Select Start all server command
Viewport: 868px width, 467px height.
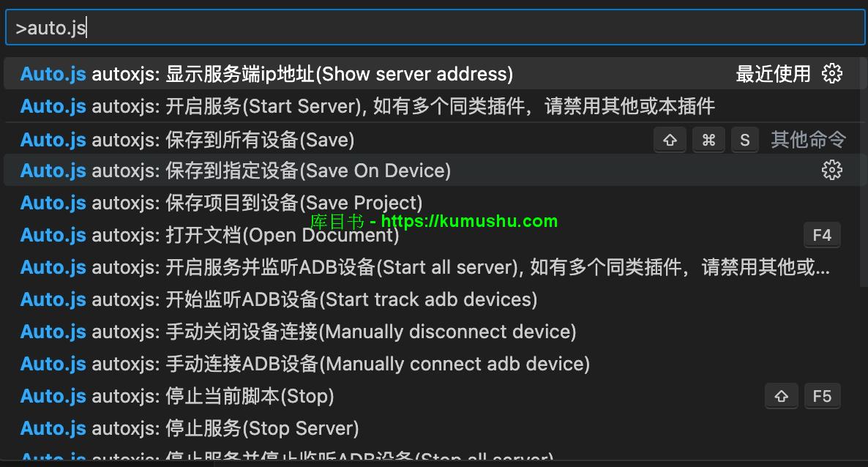[434, 267]
